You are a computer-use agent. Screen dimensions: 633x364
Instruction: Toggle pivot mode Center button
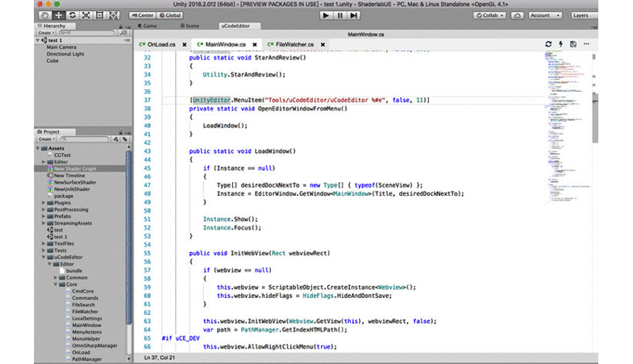click(x=143, y=15)
